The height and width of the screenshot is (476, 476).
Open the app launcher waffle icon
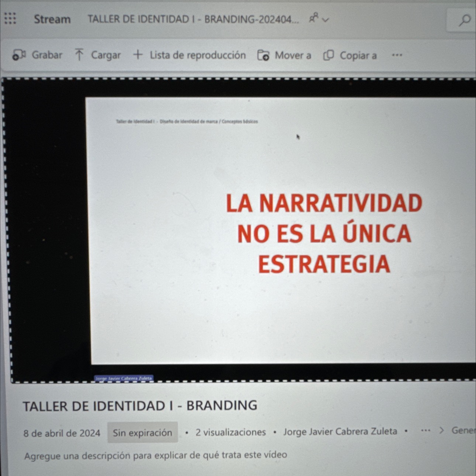pos(10,18)
